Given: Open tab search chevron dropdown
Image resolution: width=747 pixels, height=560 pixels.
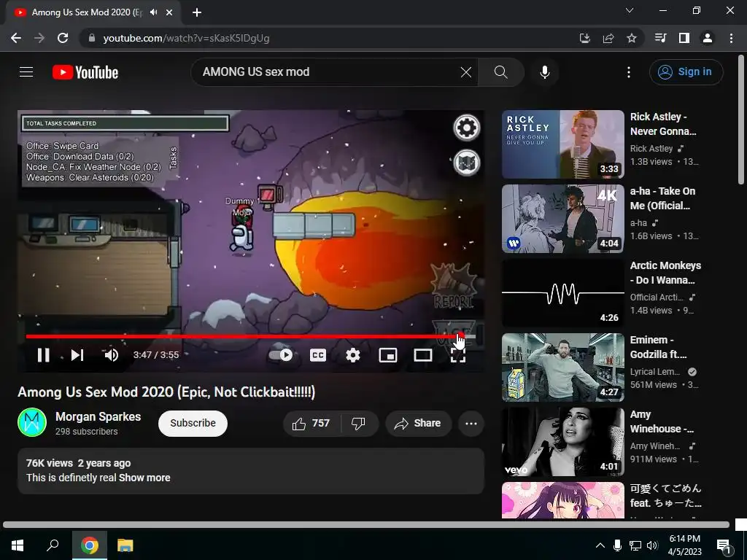Looking at the screenshot, I should [x=630, y=10].
